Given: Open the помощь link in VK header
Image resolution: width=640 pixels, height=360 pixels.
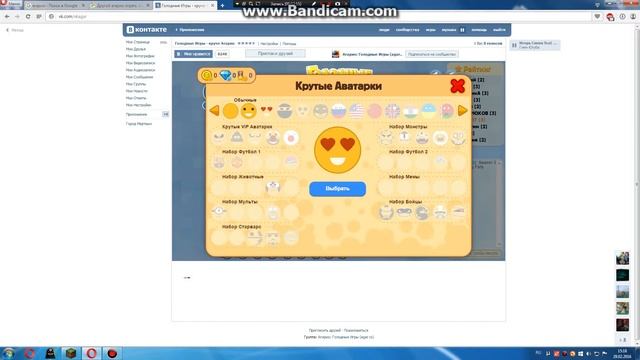Looking at the screenshot, I should 479,30.
